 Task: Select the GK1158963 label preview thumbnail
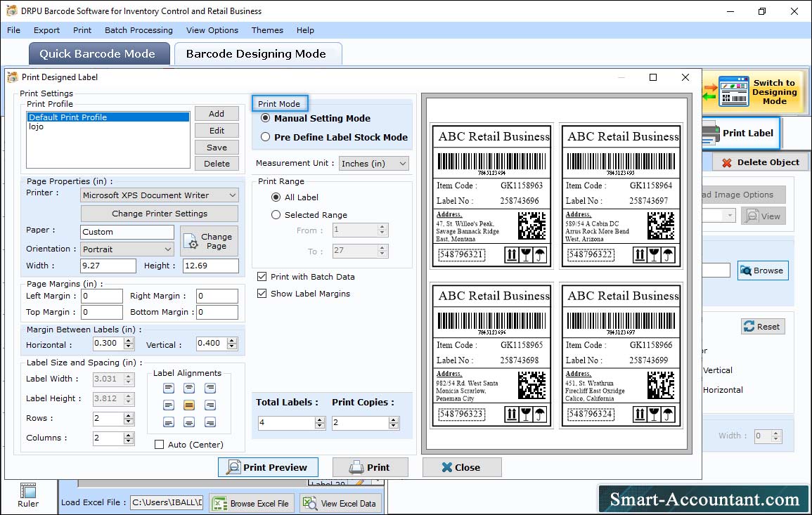(x=491, y=195)
